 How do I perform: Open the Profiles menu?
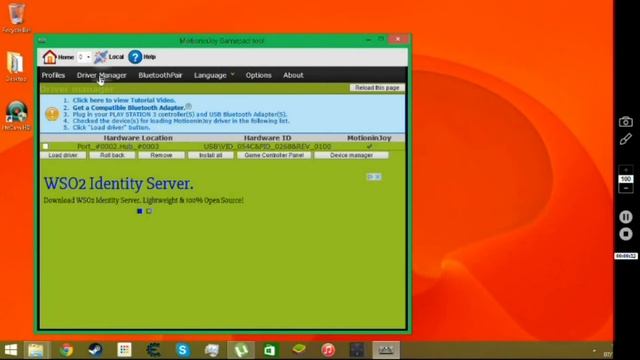(x=53, y=75)
